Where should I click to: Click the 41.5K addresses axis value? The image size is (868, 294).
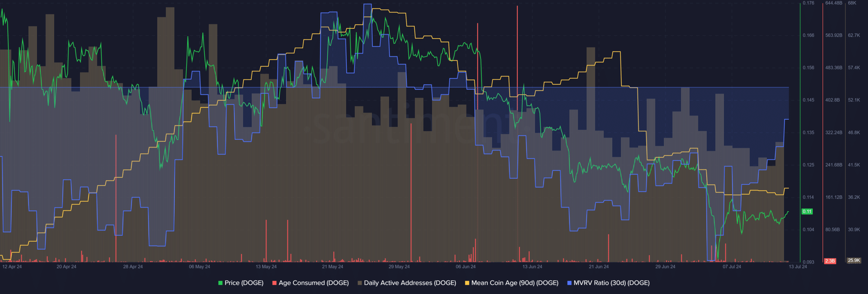(854, 165)
